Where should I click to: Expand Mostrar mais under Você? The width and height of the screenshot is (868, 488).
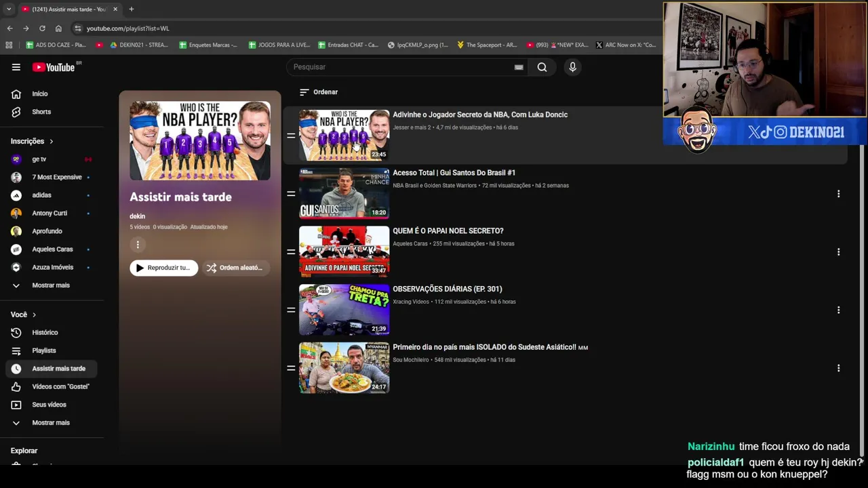click(51, 422)
